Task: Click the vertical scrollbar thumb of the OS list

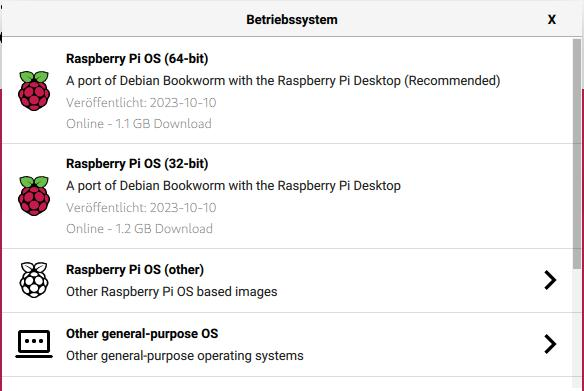Action: (577, 153)
